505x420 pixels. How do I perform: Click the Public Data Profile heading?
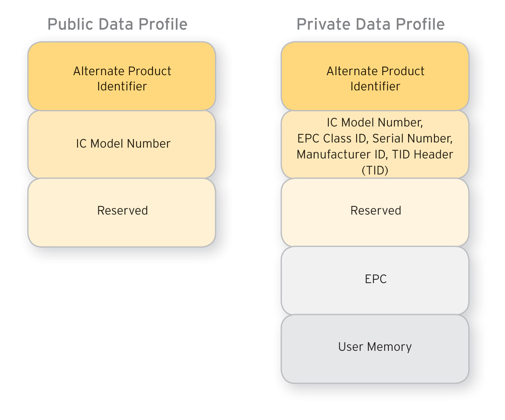(117, 24)
